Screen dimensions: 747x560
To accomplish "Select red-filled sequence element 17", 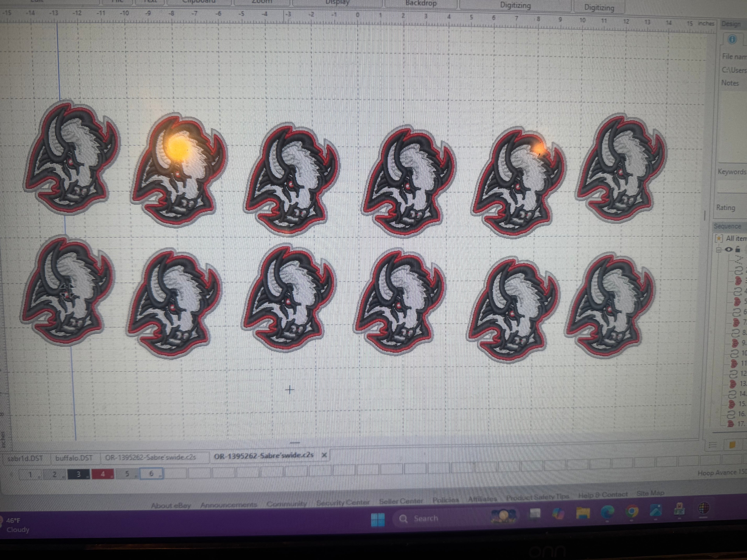I will pos(731,424).
